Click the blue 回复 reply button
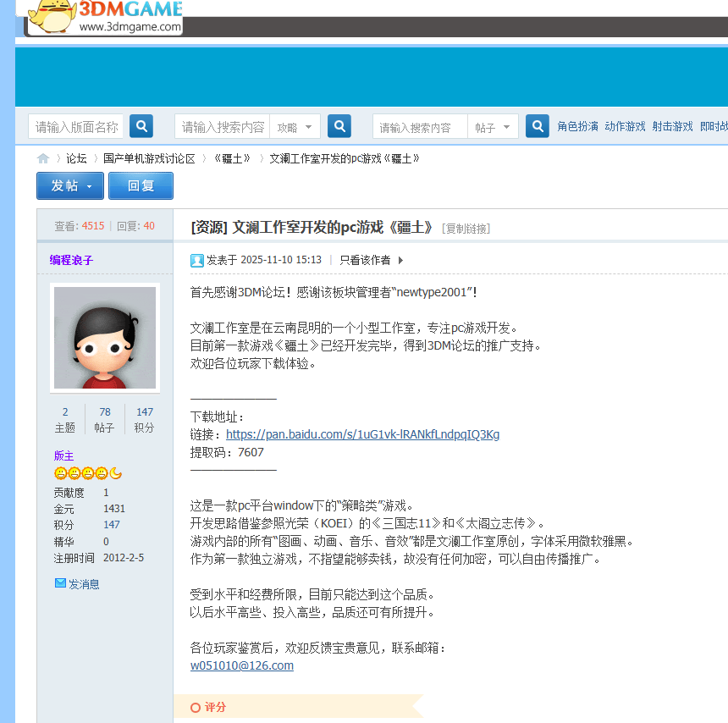This screenshot has width=728, height=723. [x=141, y=185]
